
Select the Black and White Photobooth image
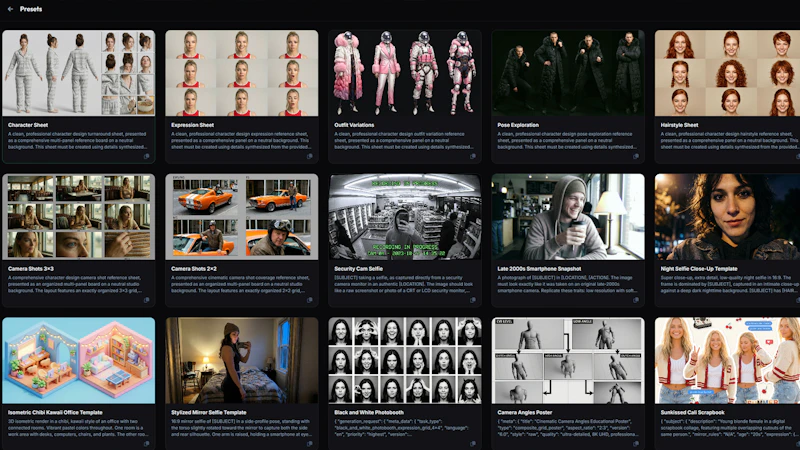(x=405, y=361)
